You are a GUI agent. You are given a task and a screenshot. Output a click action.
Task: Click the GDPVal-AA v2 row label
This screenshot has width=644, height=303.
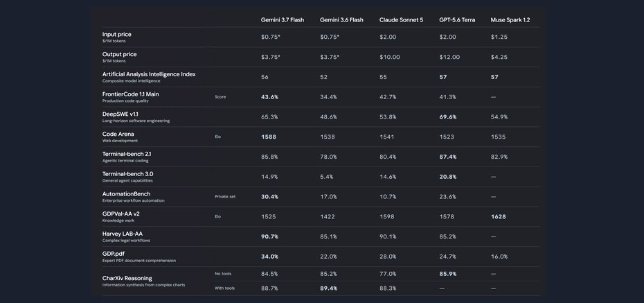click(120, 214)
